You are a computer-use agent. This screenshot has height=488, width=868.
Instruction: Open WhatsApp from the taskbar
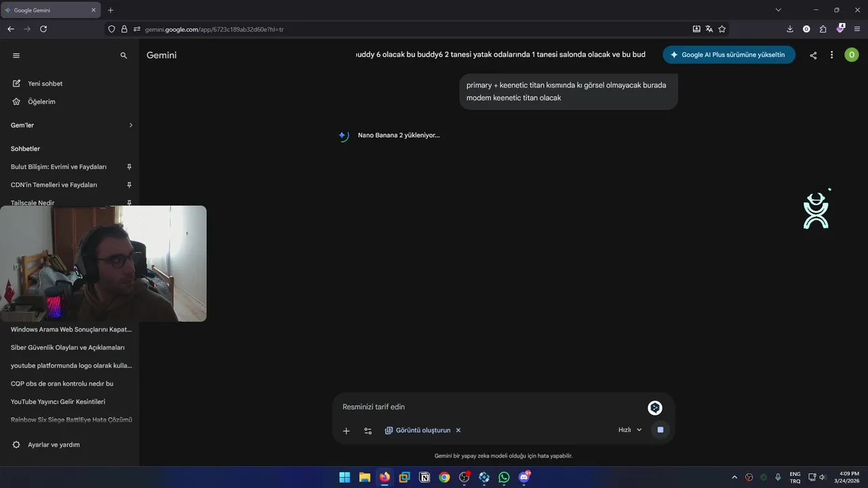point(504,477)
